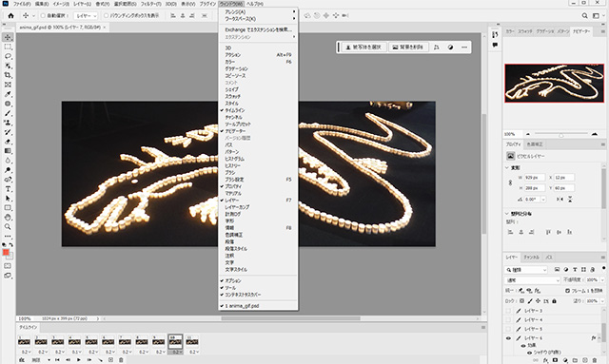
Task: Open the blend mode 通常 dropdown
Action: pyautogui.click(x=533, y=279)
